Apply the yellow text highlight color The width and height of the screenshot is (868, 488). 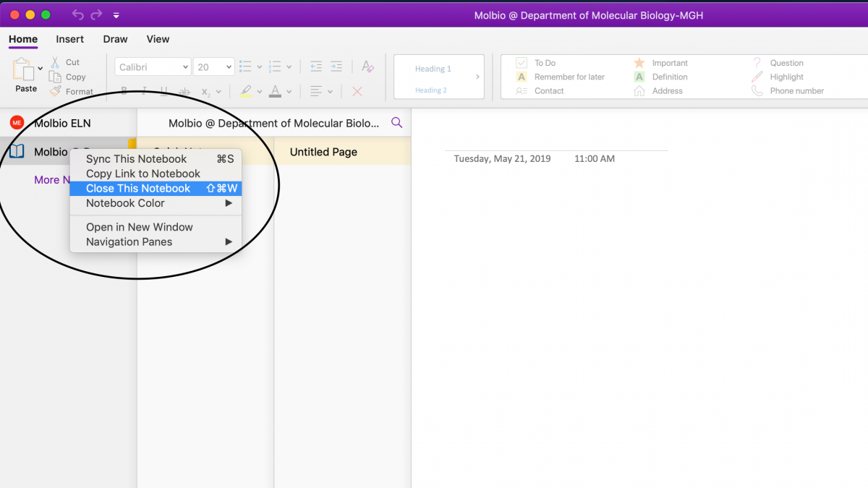245,91
